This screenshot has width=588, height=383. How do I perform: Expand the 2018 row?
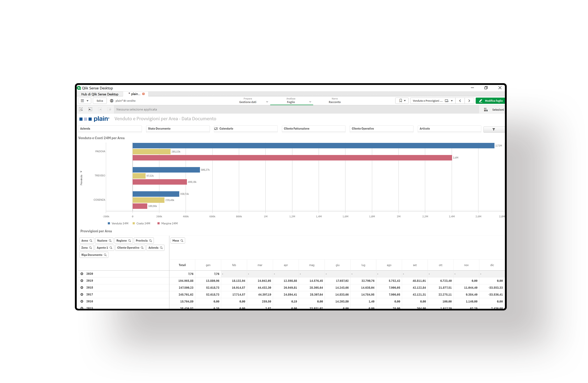[82, 288]
